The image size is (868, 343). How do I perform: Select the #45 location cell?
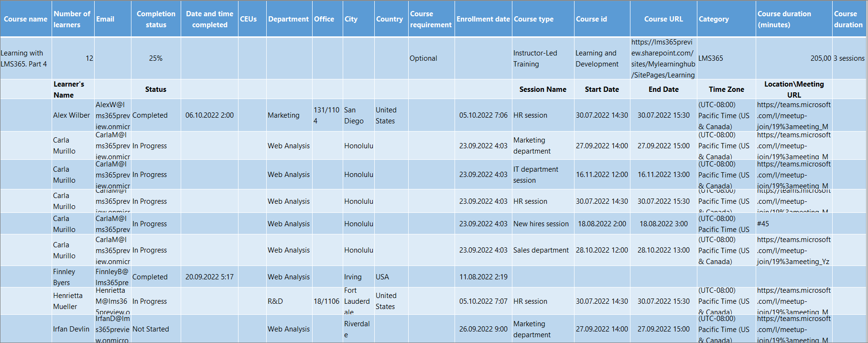pyautogui.click(x=763, y=224)
